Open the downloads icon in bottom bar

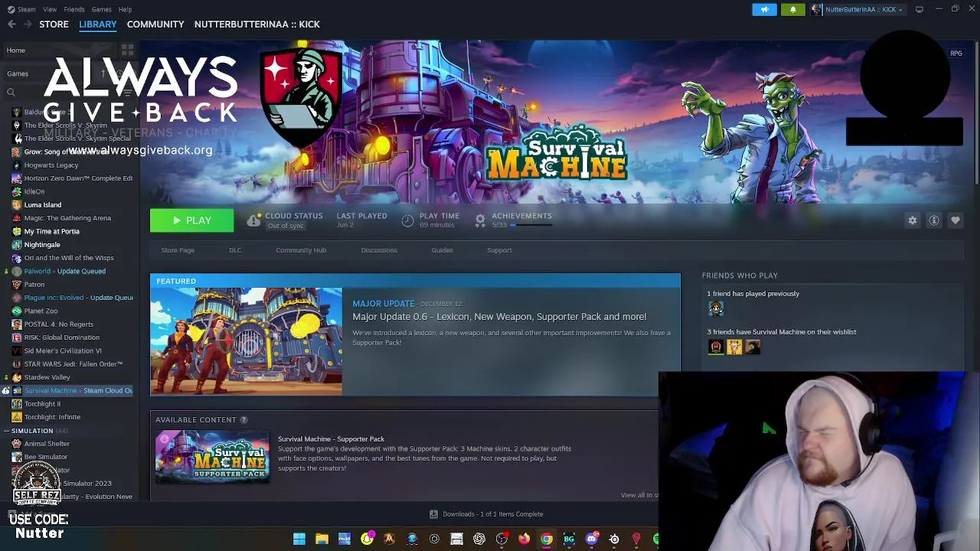pyautogui.click(x=433, y=514)
